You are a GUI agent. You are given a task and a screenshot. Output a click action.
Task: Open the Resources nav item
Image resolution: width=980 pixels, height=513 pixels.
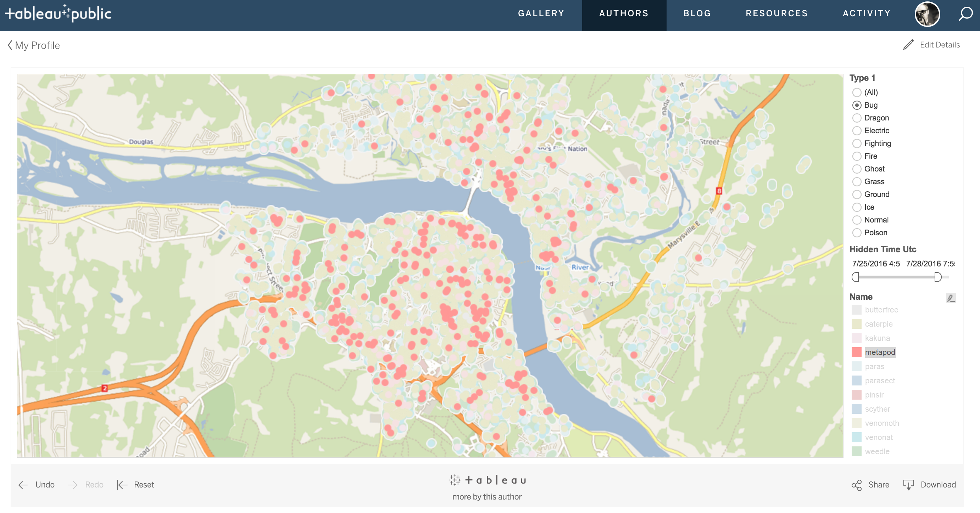click(x=776, y=14)
